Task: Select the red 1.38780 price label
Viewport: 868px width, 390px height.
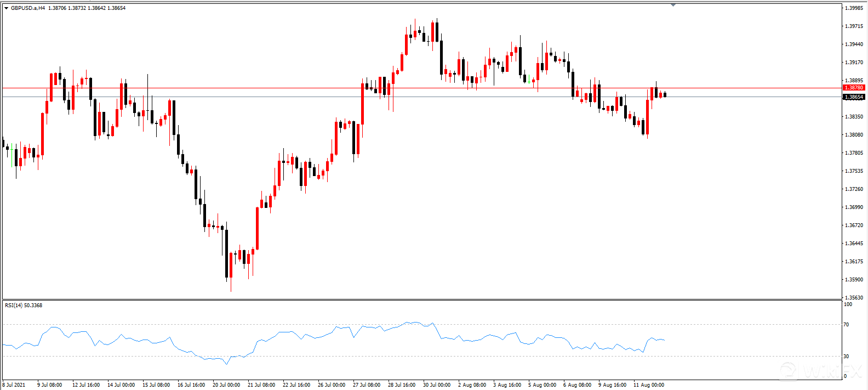Action: point(853,88)
